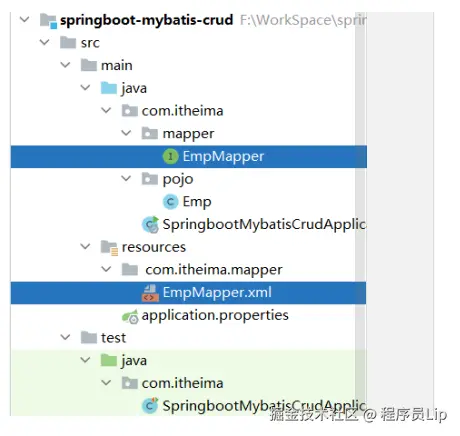The width and height of the screenshot is (460, 436).
Task: Select the application.properties file name
Action: click(x=215, y=316)
